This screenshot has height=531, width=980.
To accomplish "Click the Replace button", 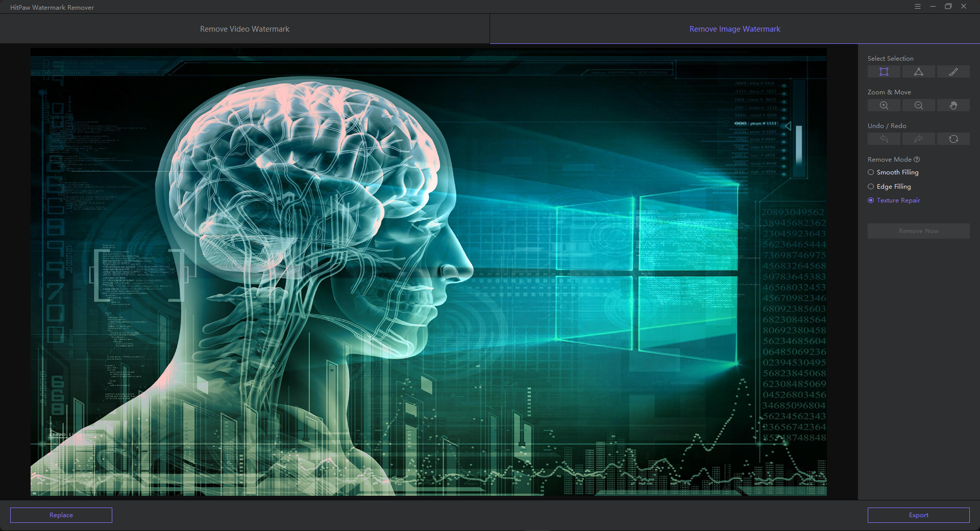I will click(61, 515).
